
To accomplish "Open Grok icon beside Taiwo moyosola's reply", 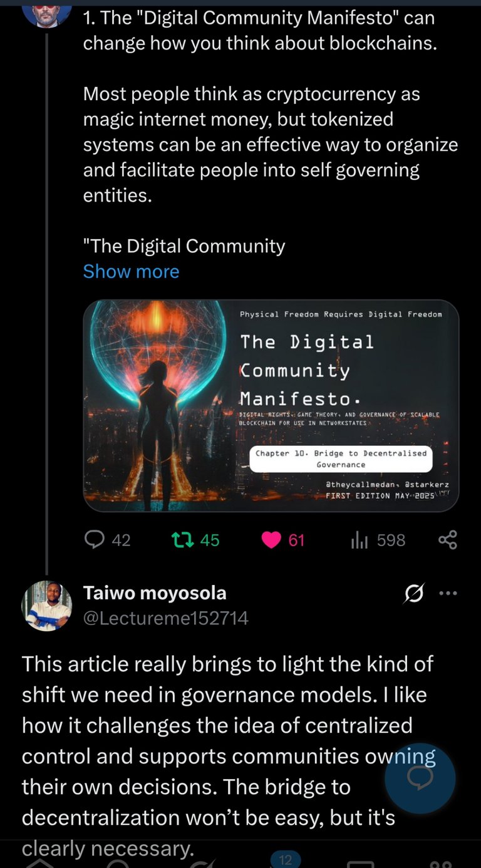I will 414,593.
